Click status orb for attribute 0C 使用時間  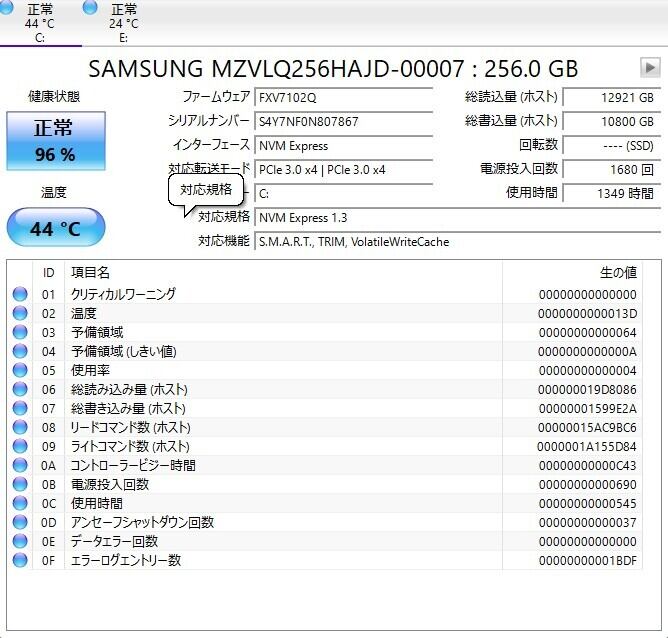pos(20,503)
